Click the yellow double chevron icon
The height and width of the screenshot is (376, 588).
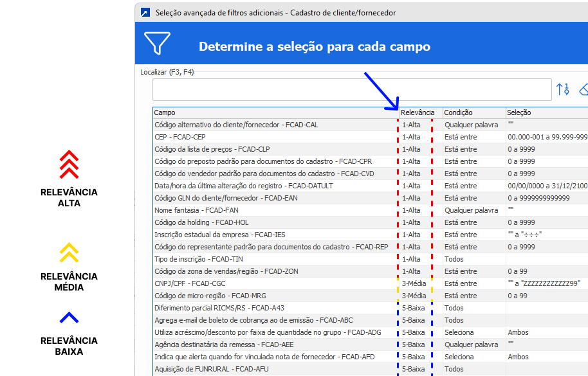click(69, 253)
